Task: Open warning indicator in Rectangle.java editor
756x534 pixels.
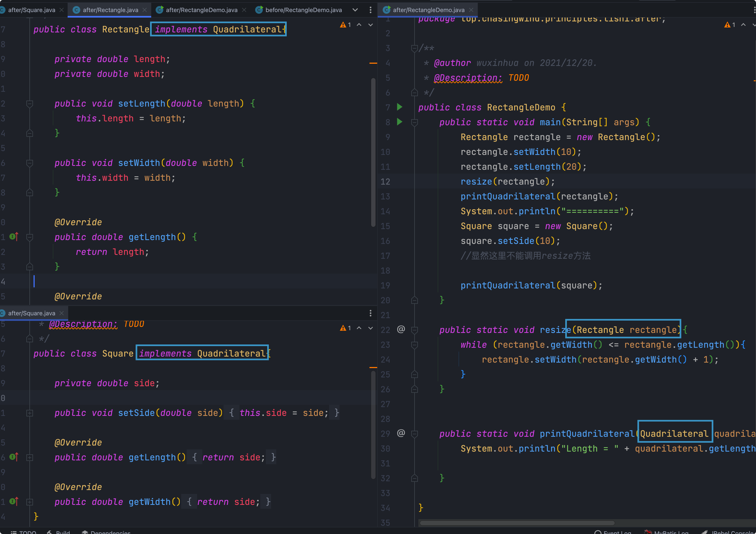Action: 345,25
